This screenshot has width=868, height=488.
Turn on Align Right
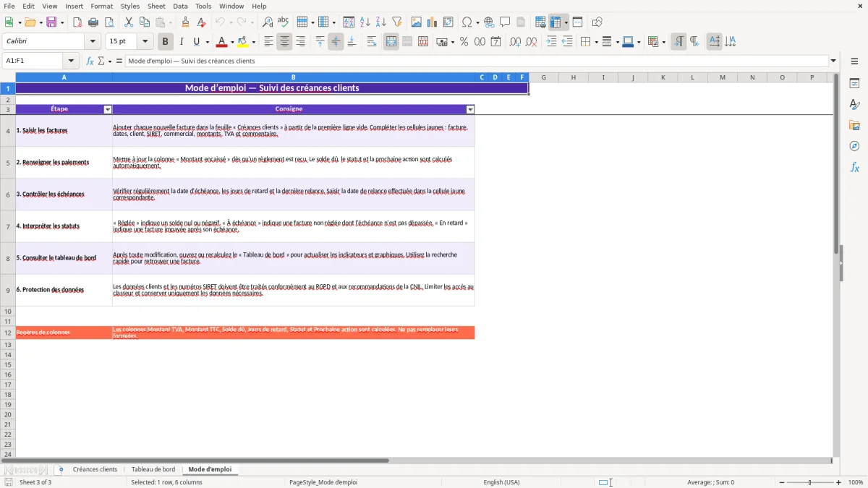(x=300, y=42)
